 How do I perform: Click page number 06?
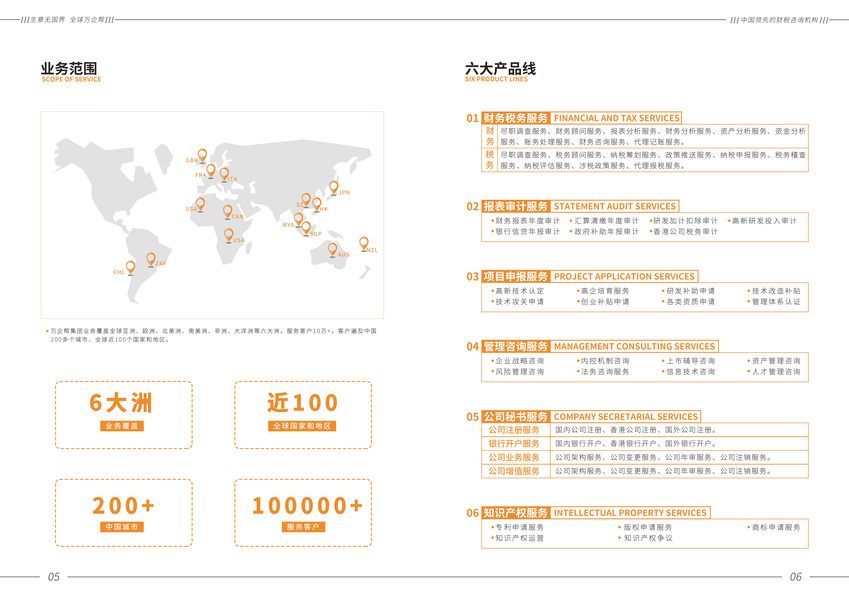point(795,577)
